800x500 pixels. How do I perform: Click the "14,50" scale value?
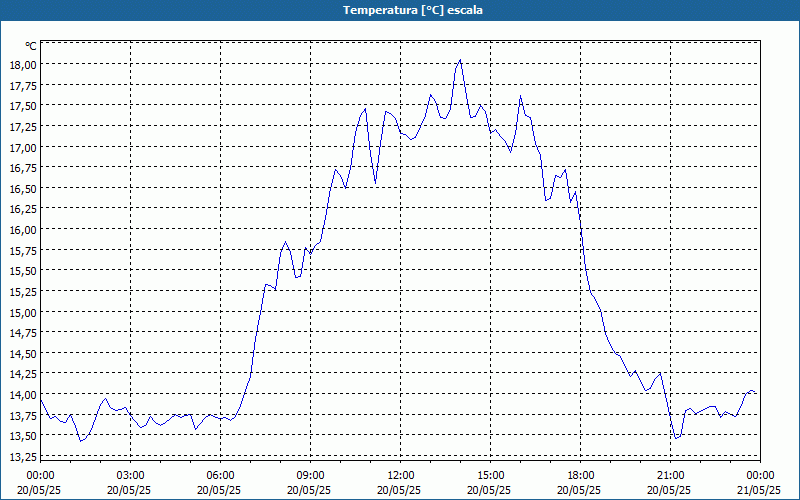(23, 354)
